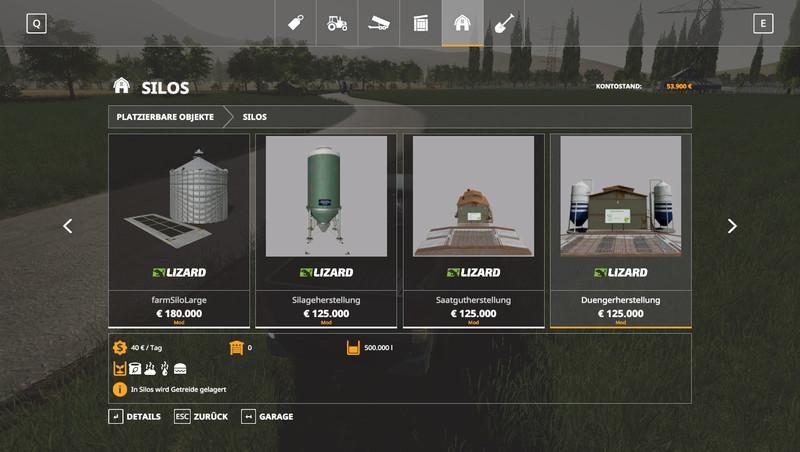Choose the Saatgutherstellung item card
The image size is (800, 452).
click(473, 231)
